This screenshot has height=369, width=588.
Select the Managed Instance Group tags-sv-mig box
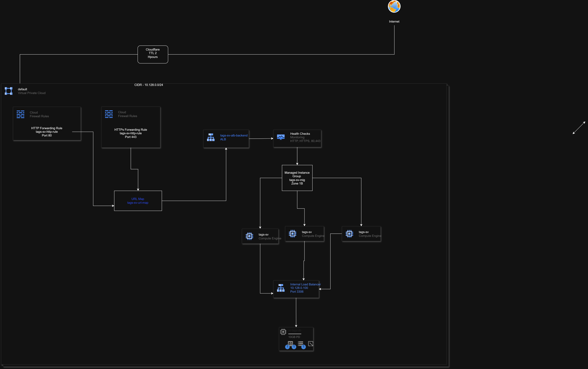[x=297, y=178]
